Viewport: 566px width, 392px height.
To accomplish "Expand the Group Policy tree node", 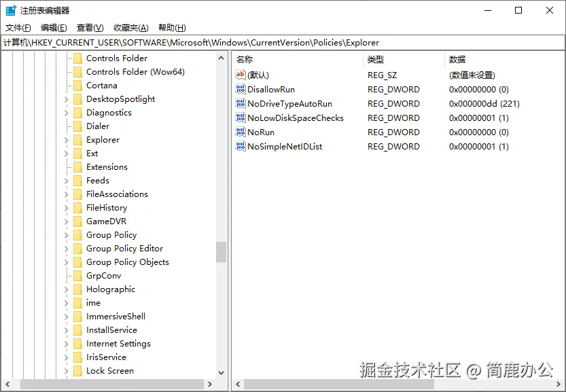I will [x=65, y=234].
